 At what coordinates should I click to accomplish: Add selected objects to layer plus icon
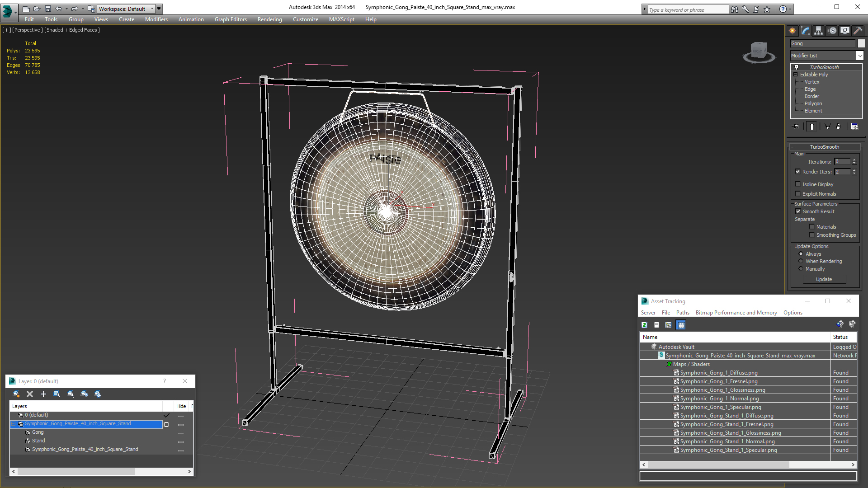click(43, 394)
